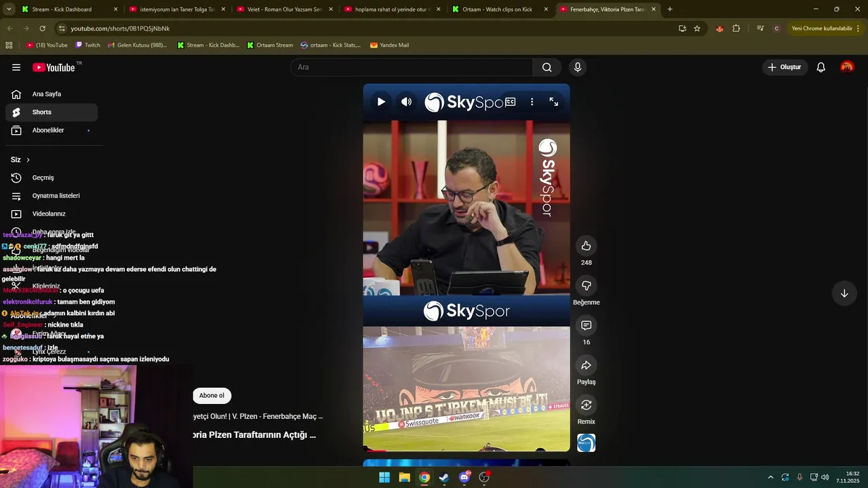Viewport: 868px width, 488px height.
Task: Open Windows Start menu
Action: click(x=384, y=477)
